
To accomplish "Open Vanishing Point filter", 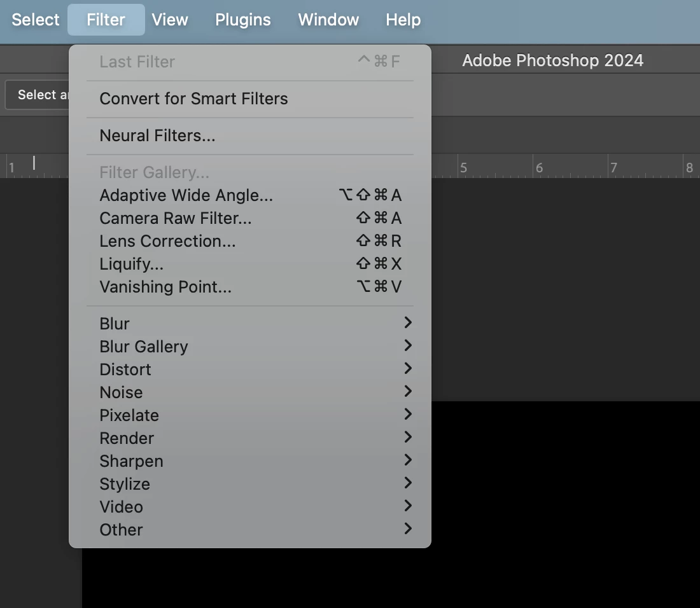I will [x=250, y=287].
